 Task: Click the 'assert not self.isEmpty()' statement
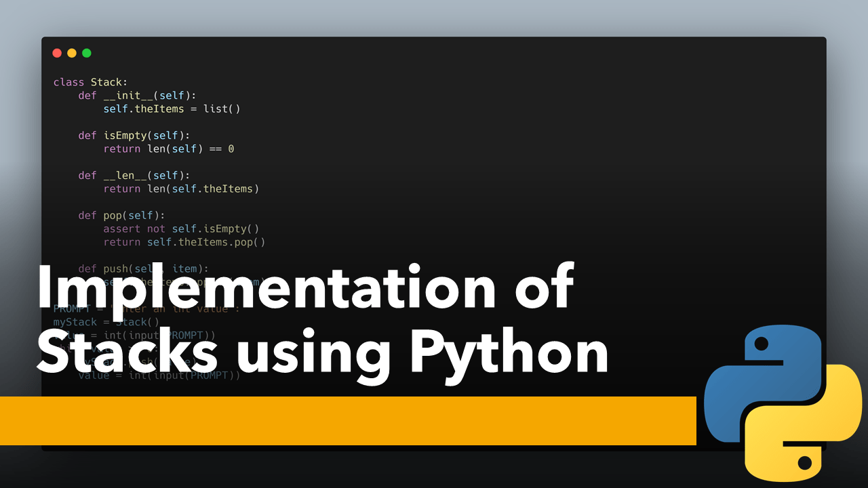point(181,228)
